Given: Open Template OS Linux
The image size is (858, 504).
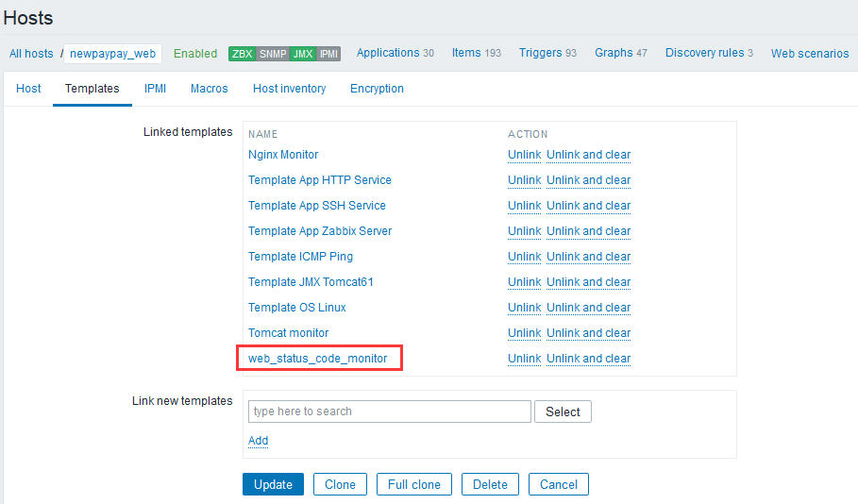Looking at the screenshot, I should 296,308.
